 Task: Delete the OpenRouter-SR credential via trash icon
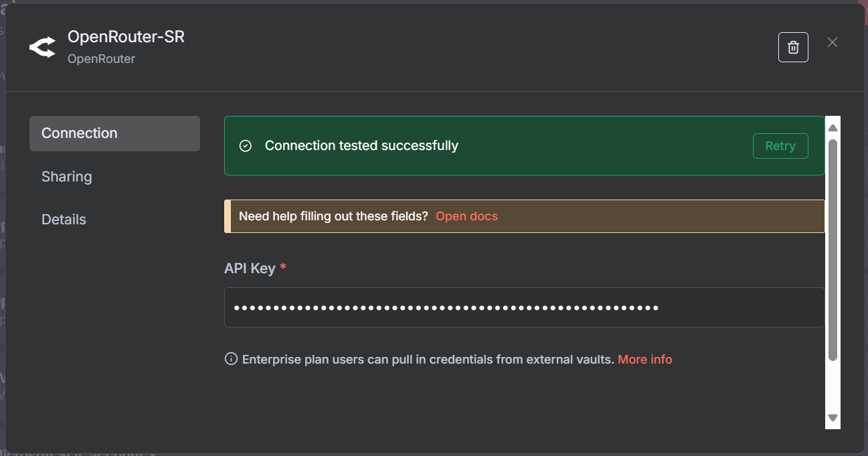click(x=793, y=47)
